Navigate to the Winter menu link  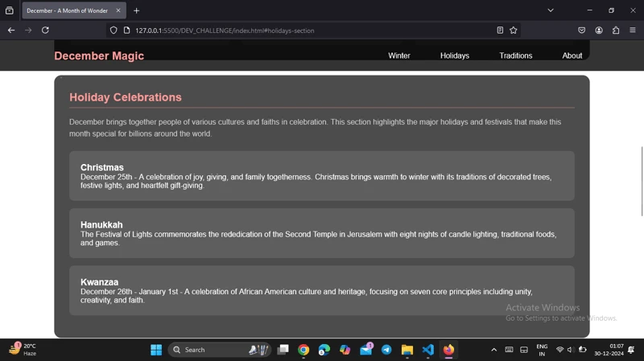click(x=399, y=55)
